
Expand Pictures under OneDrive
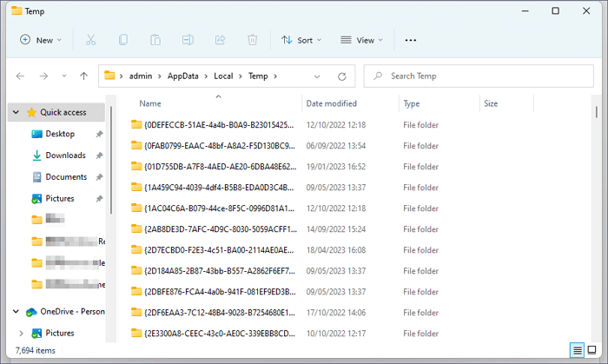click(x=22, y=333)
